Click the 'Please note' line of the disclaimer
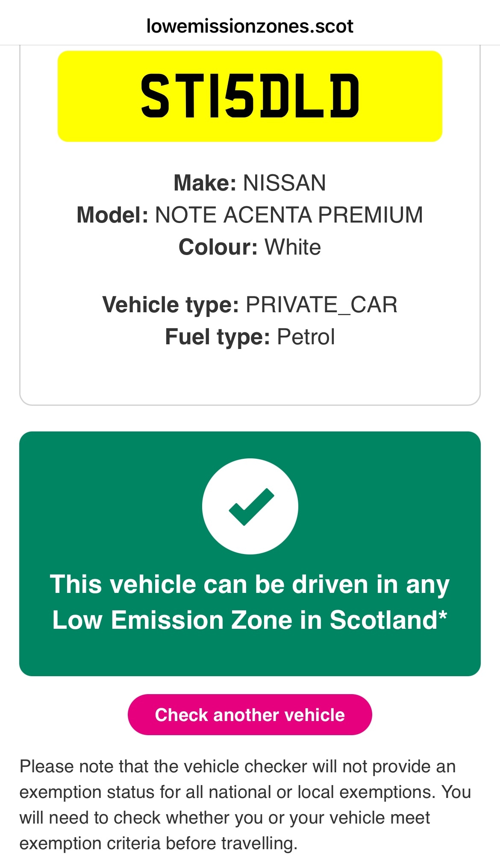The width and height of the screenshot is (500, 868). 238,767
